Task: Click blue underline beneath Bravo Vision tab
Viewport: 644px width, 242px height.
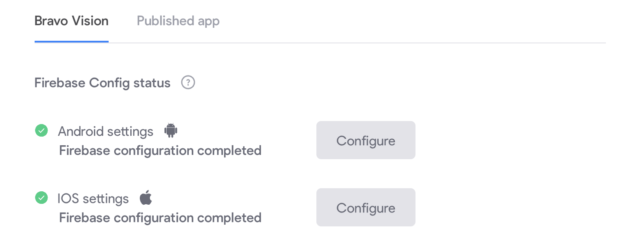Action: click(71, 42)
